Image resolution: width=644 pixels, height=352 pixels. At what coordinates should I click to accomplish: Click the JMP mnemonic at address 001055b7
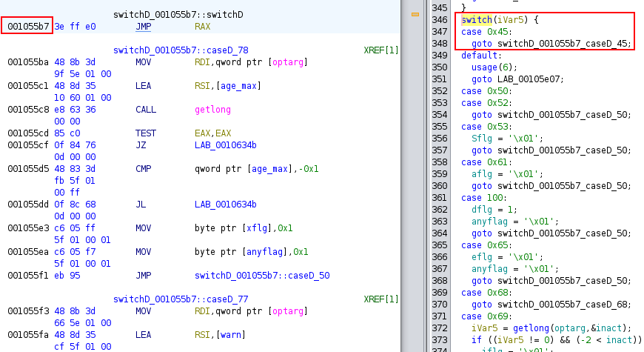pos(144,26)
